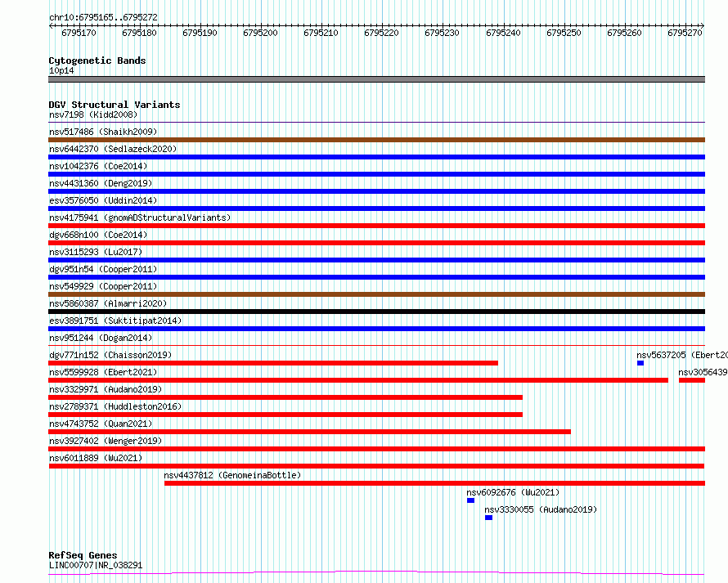Click ruler position 6795260

624,33
